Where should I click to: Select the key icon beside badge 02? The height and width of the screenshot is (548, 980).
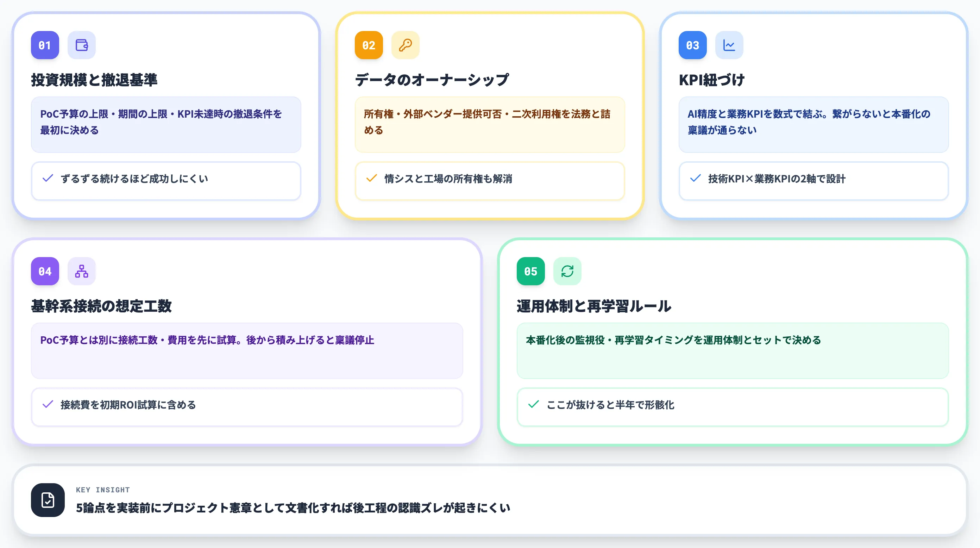[405, 45]
